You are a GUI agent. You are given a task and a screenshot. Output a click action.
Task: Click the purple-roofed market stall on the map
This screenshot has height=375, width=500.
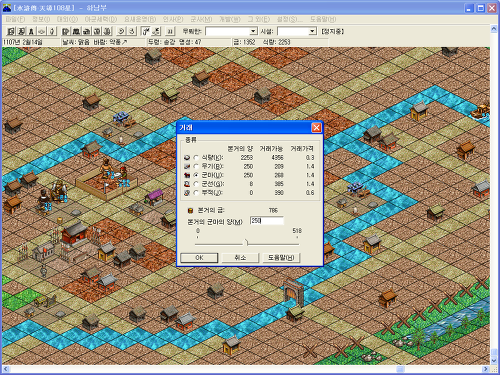tap(154, 197)
